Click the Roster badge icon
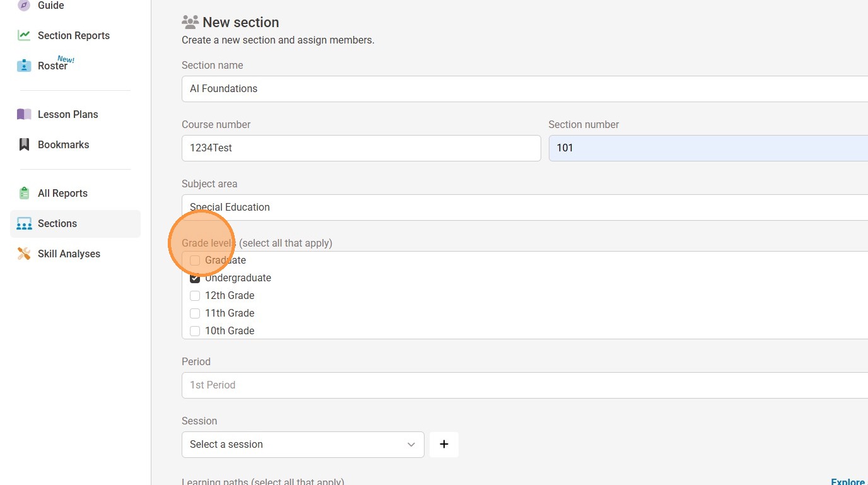The image size is (868, 485). (x=24, y=66)
